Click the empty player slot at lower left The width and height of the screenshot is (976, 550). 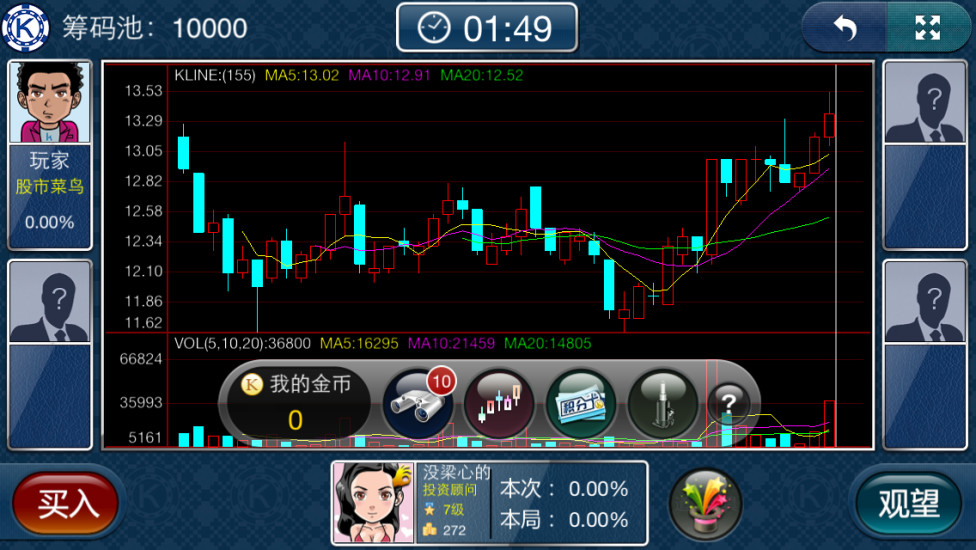point(50,302)
